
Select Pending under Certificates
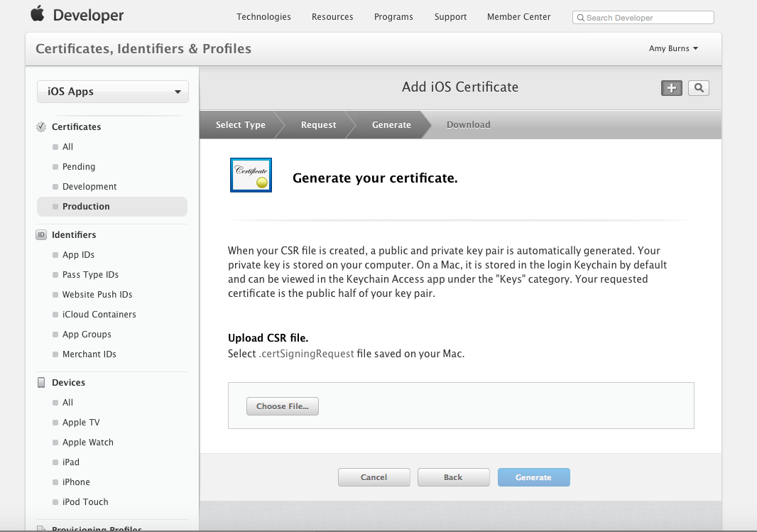tap(78, 166)
